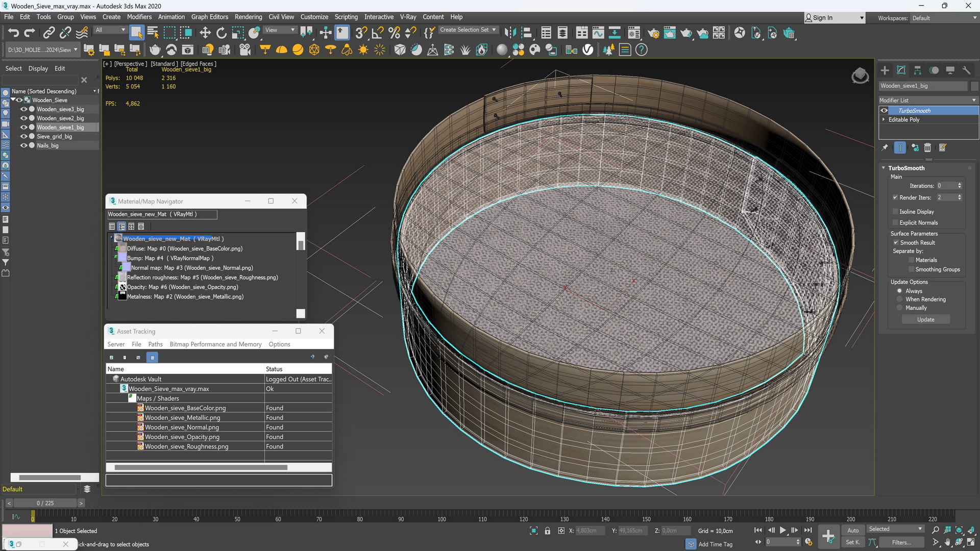Expand the Wooden_Sieve tree item
980x551 pixels.
[x=13, y=99]
